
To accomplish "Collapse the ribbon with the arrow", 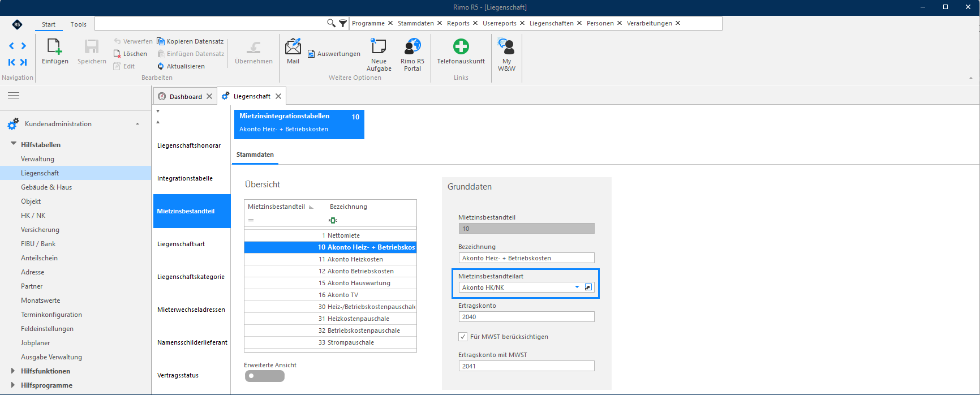I will pos(971,78).
